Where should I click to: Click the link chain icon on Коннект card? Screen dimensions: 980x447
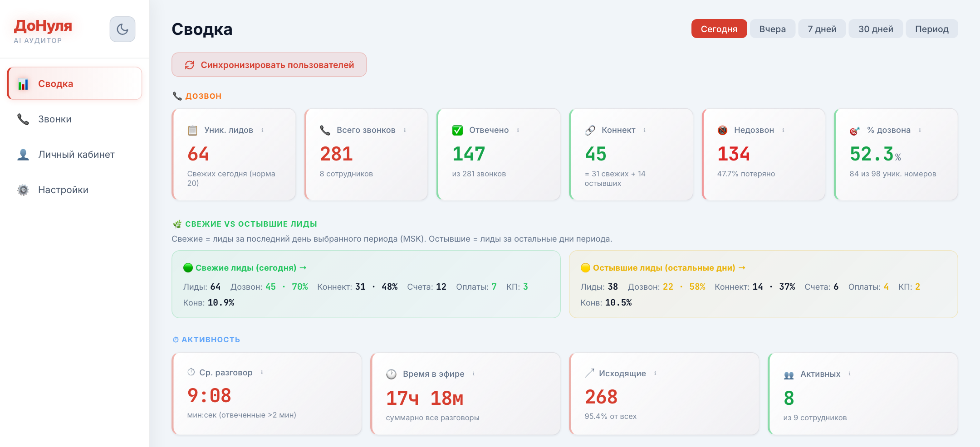[x=590, y=131]
